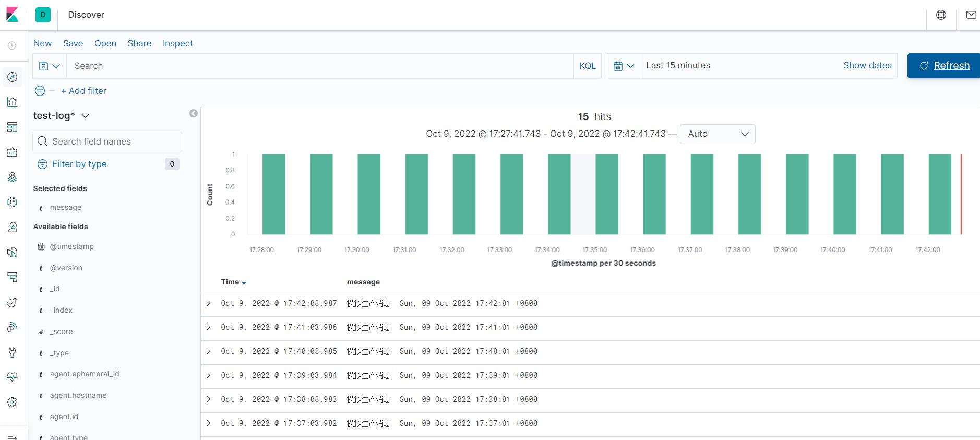Open the Inspect menu item
Screen dimensions: 980x440
(x=177, y=43)
